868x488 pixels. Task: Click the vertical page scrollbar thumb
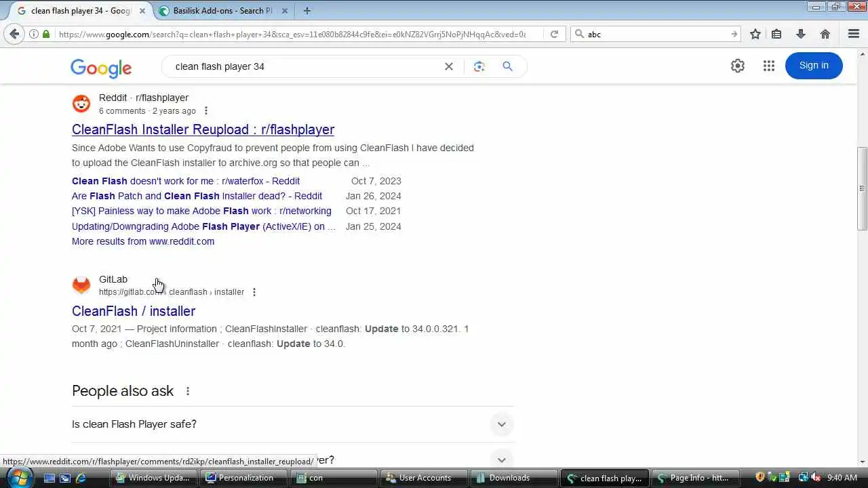862,188
